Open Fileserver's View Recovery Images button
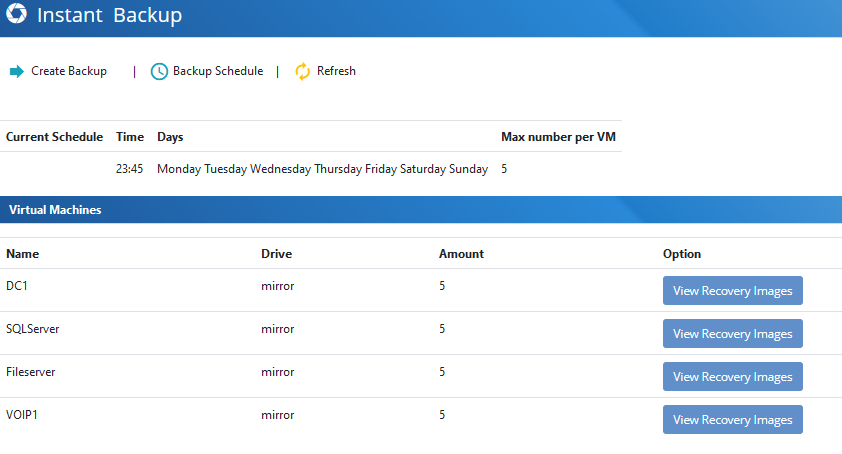842x454 pixels. coord(732,377)
